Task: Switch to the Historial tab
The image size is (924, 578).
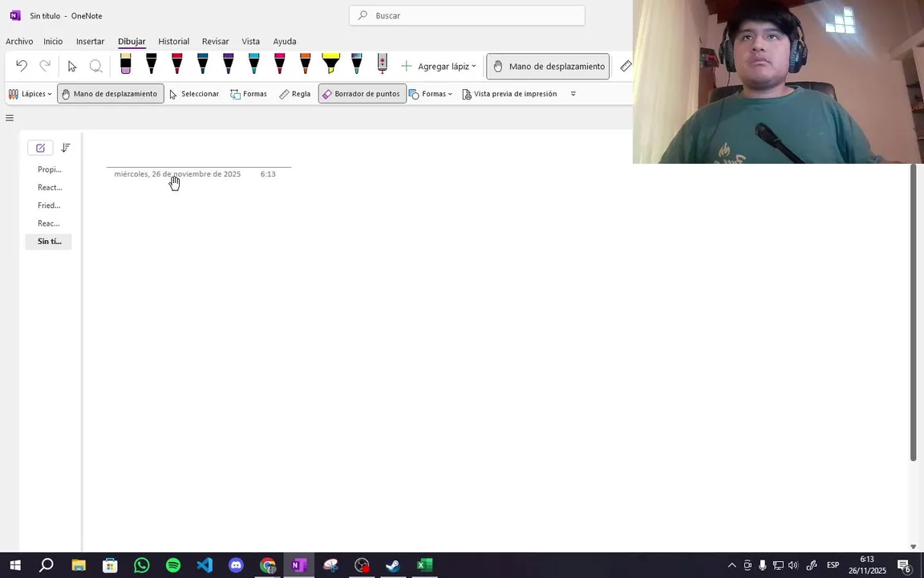Action: coord(174,41)
